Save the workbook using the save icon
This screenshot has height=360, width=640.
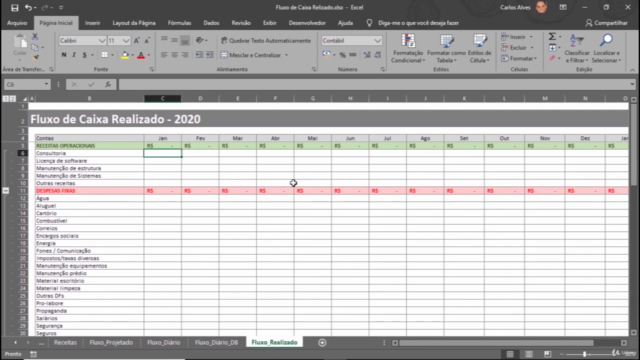coord(15,7)
